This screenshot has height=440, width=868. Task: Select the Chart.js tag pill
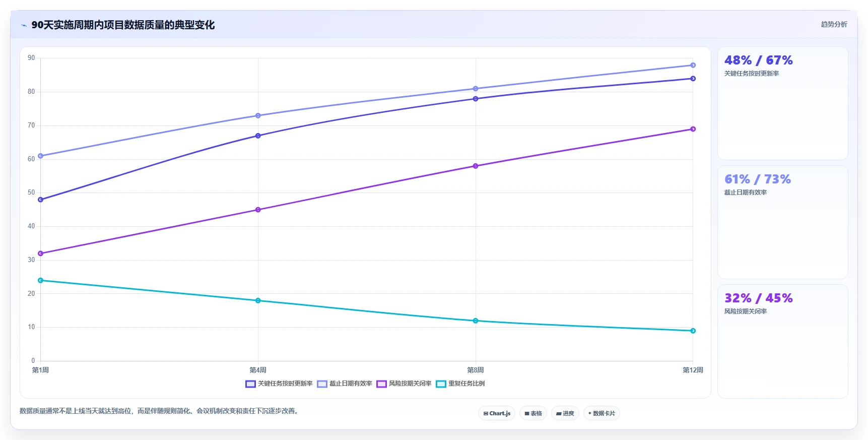[497, 413]
